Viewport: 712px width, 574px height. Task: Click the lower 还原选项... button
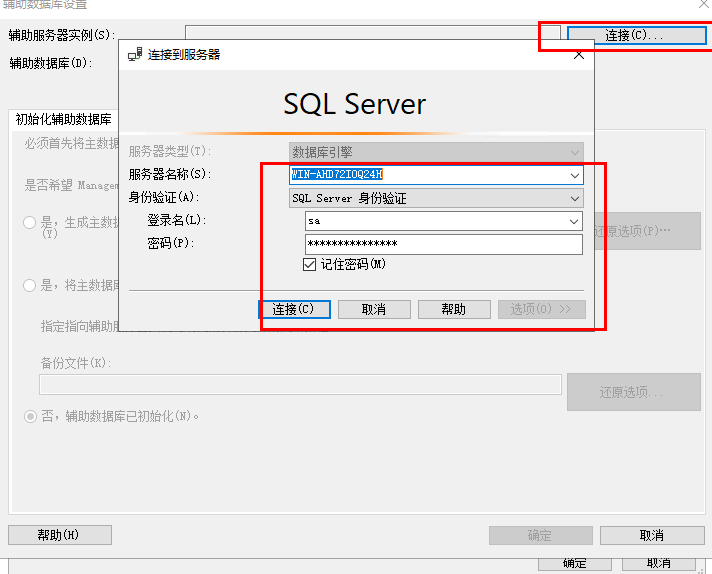tap(633, 392)
